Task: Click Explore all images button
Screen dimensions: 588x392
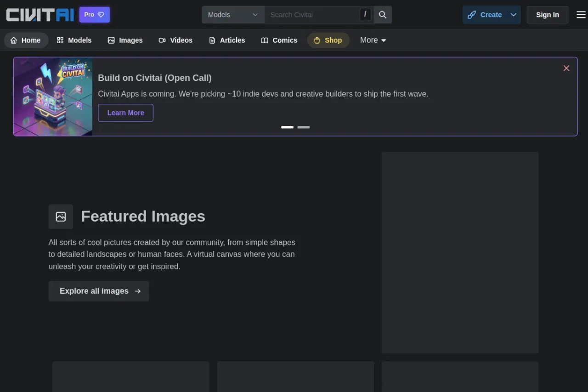Action: [x=99, y=291]
